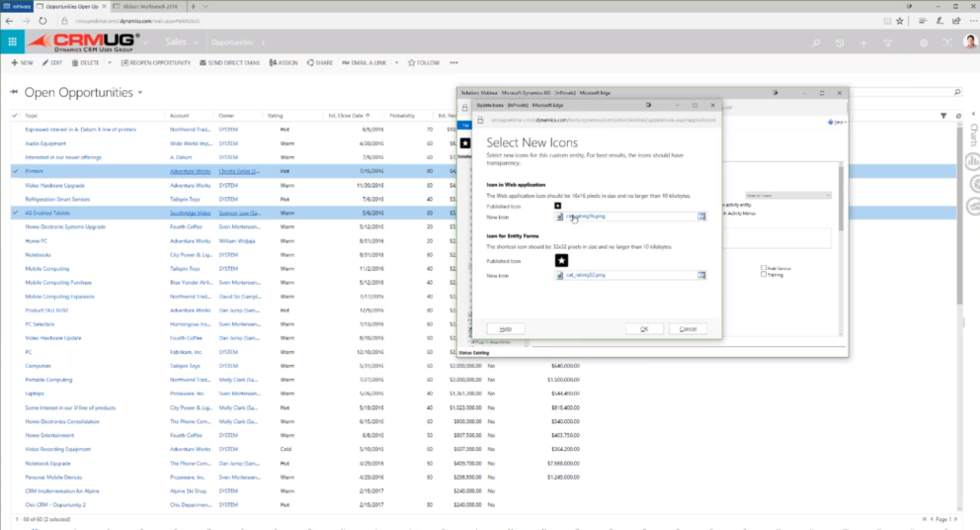Open the CRM global search magnifier icon
Image resolution: width=980 pixels, height=530 pixels.
(816, 43)
